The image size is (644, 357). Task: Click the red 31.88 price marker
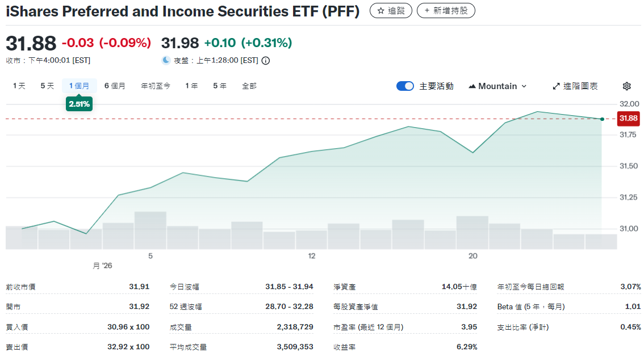[628, 118]
